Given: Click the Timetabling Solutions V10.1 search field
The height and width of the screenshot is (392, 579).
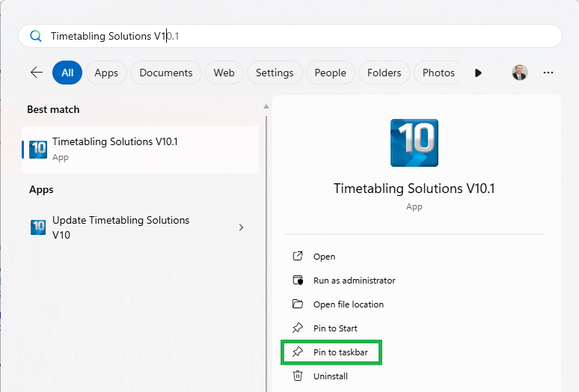Looking at the screenshot, I should 290,36.
